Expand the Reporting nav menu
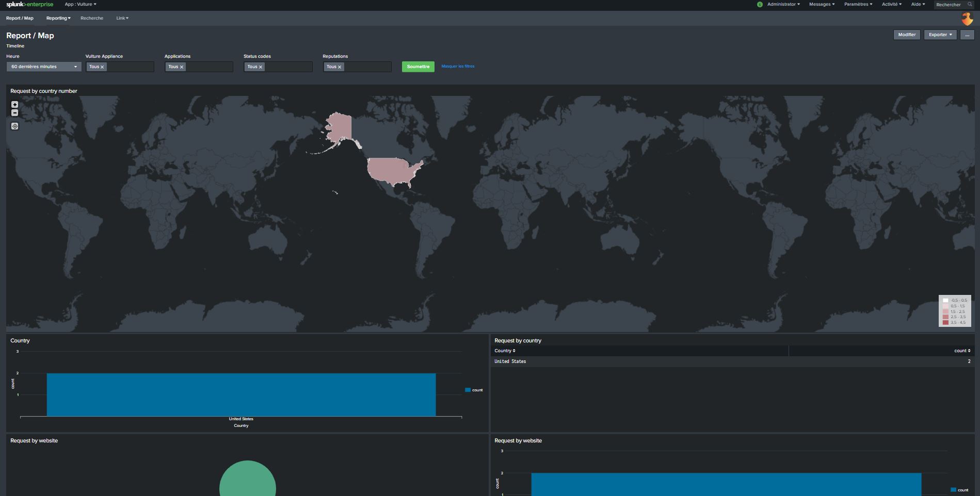This screenshot has width=980, height=496. (58, 18)
